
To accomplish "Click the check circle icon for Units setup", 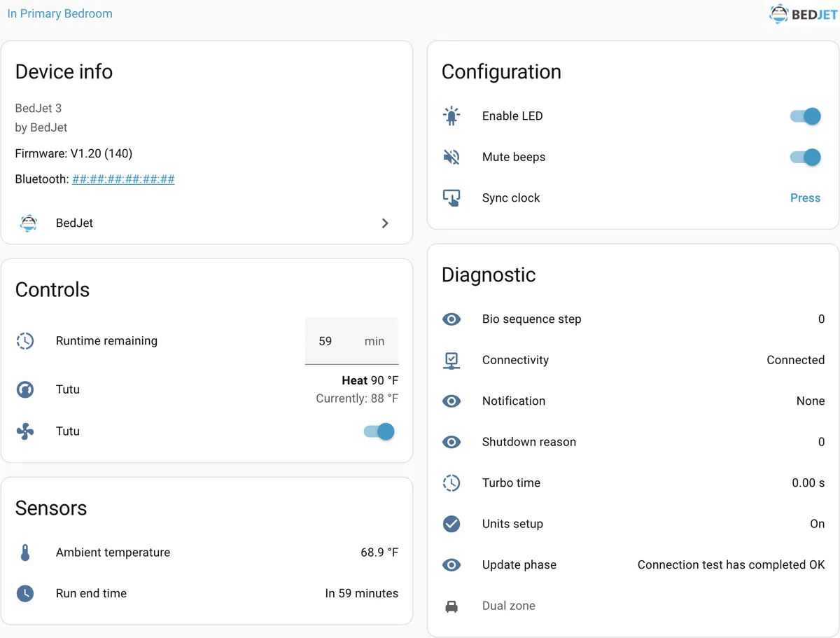I will (x=451, y=524).
